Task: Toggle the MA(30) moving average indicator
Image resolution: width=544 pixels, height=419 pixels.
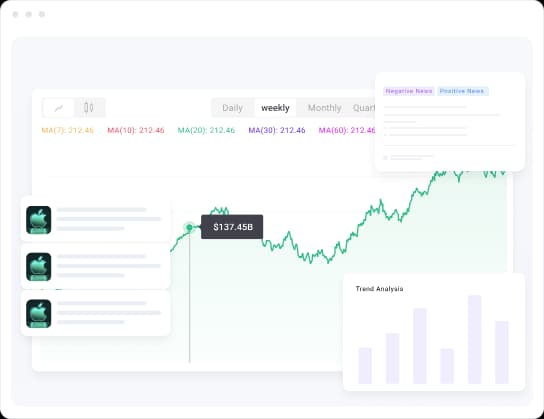Action: tap(277, 130)
